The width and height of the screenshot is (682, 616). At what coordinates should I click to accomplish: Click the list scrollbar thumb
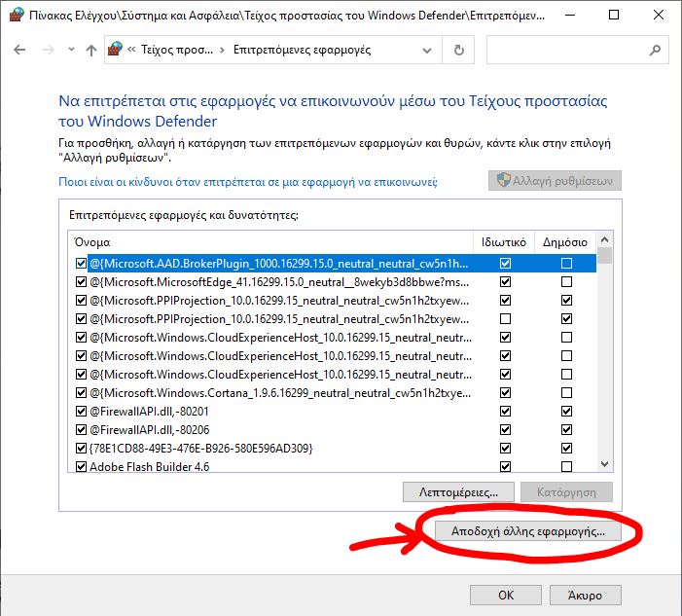tap(604, 255)
